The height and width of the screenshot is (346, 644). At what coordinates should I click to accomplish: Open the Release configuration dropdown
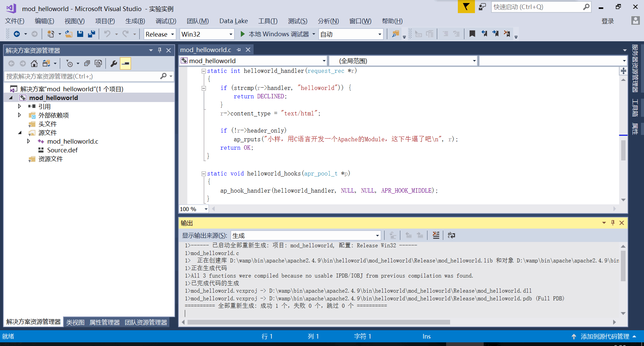point(160,34)
